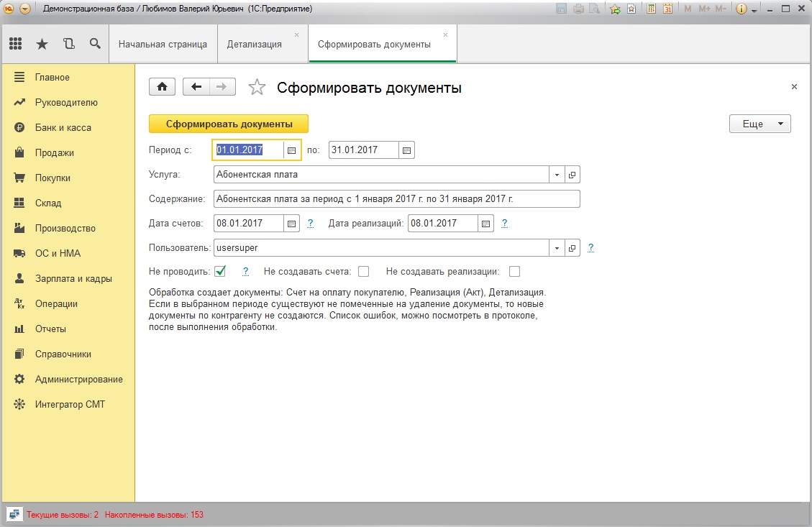This screenshot has height=527, width=812.
Task: Open calendar picker for Период с date
Action: tap(291, 150)
